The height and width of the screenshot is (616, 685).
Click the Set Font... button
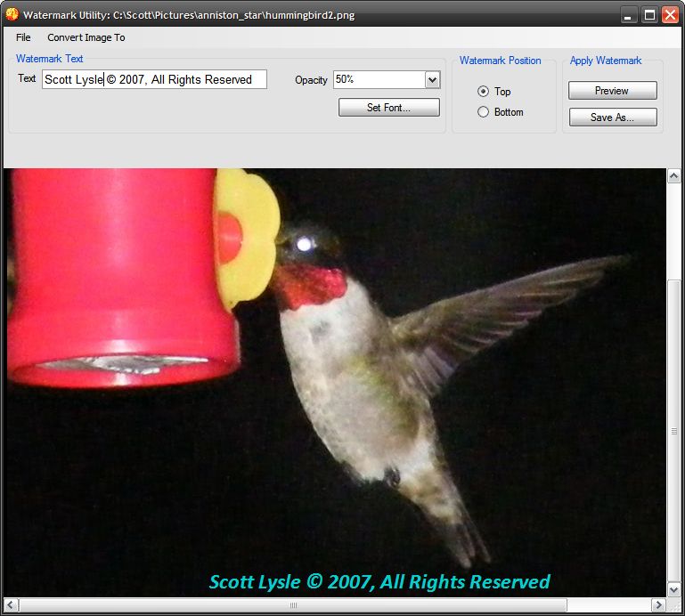[x=388, y=108]
